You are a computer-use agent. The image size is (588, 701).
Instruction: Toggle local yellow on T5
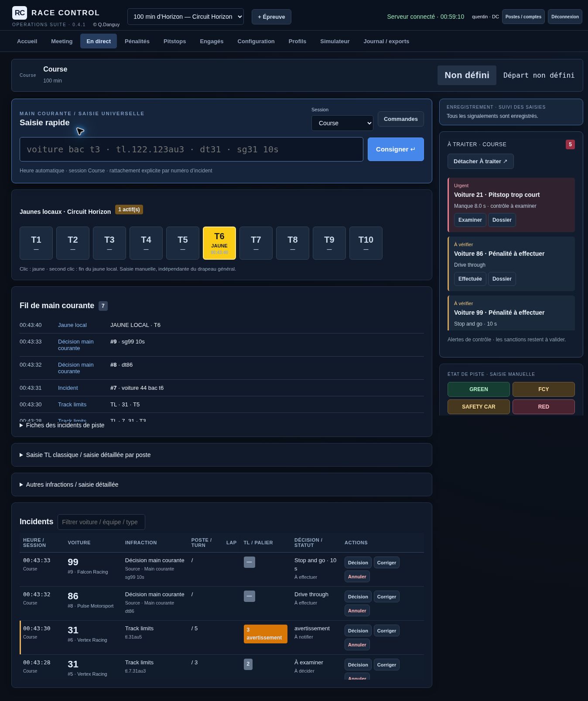[x=183, y=243]
